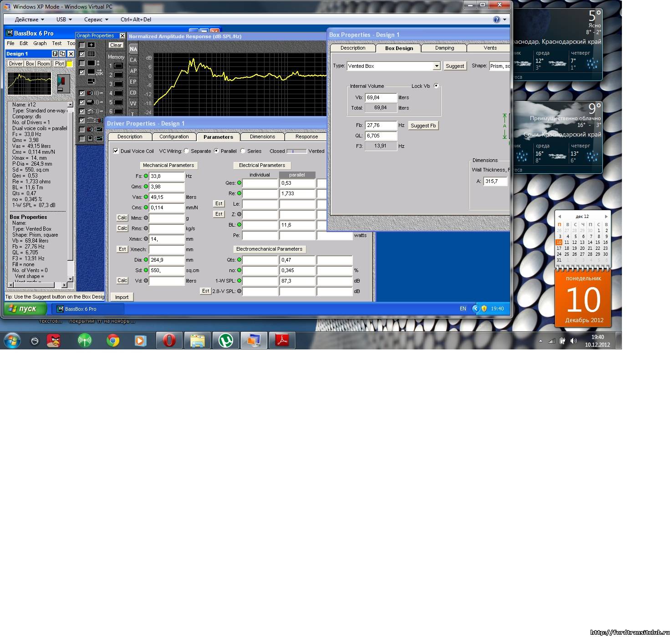This screenshot has width=672, height=637.
Task: Open the box Type dropdown showing Vented Box
Action: pyautogui.click(x=437, y=66)
